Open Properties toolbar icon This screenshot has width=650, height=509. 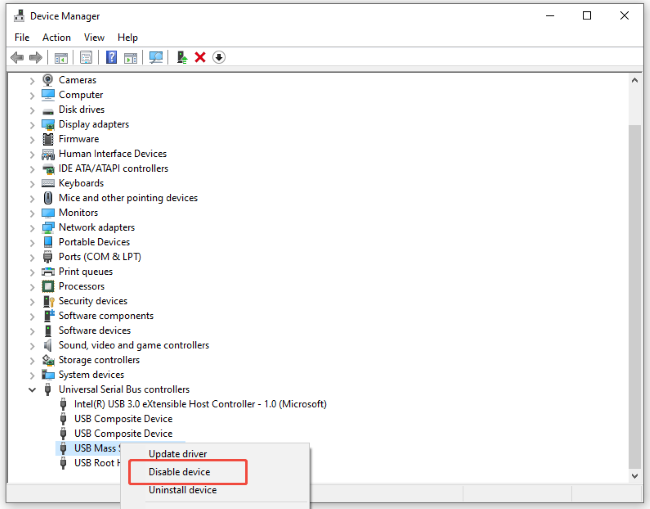pyautogui.click(x=86, y=58)
